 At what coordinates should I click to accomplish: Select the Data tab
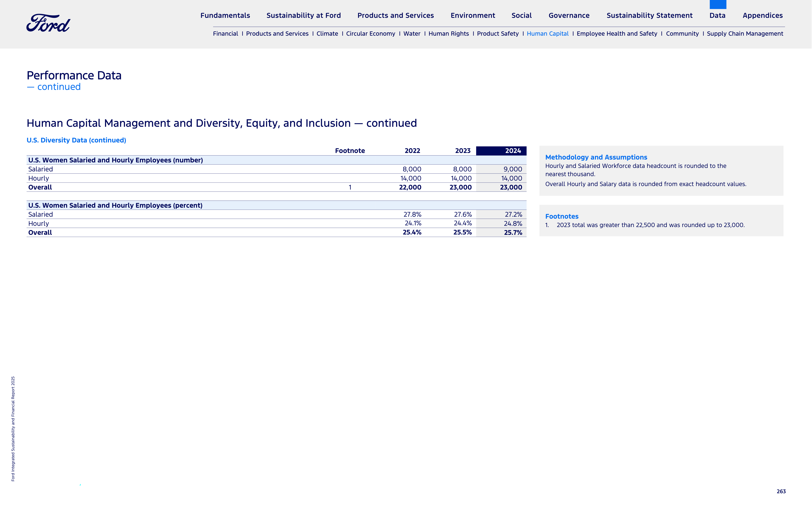coord(717,15)
